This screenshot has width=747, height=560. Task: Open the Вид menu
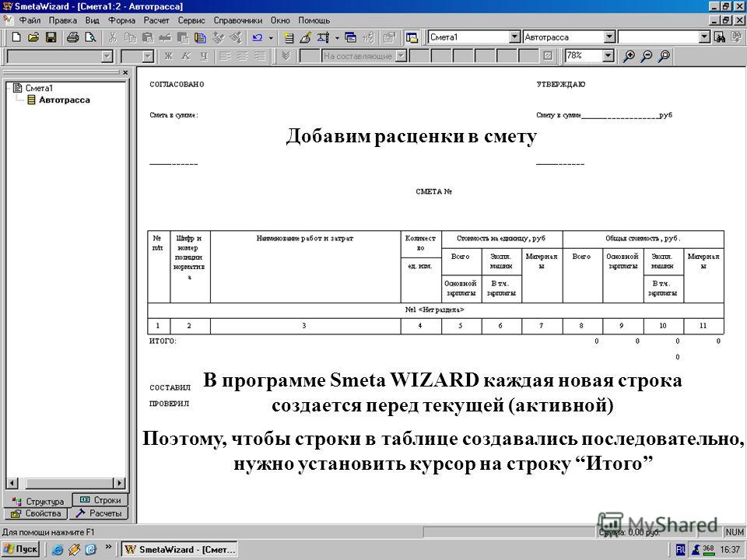coord(93,20)
